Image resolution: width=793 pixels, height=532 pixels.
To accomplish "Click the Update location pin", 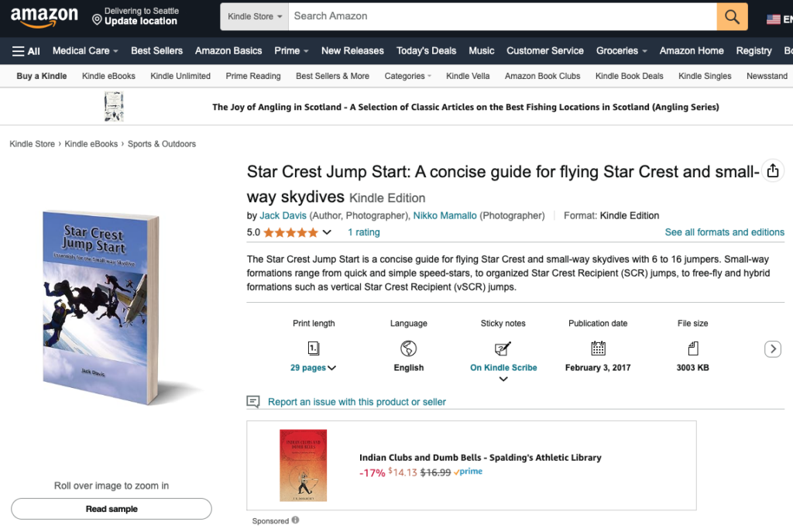I will pyautogui.click(x=97, y=19).
